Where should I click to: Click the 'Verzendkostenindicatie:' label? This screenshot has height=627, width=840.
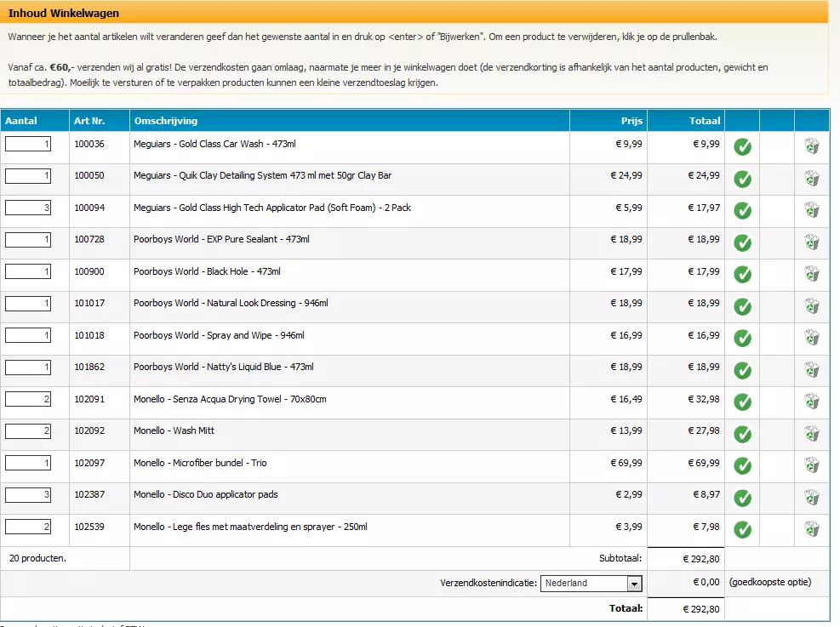click(489, 583)
